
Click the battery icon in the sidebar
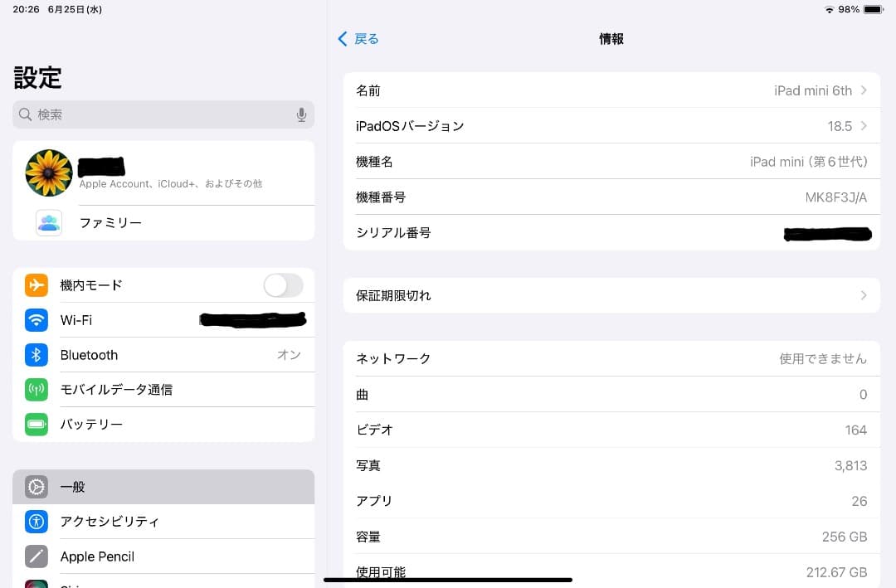click(37, 425)
